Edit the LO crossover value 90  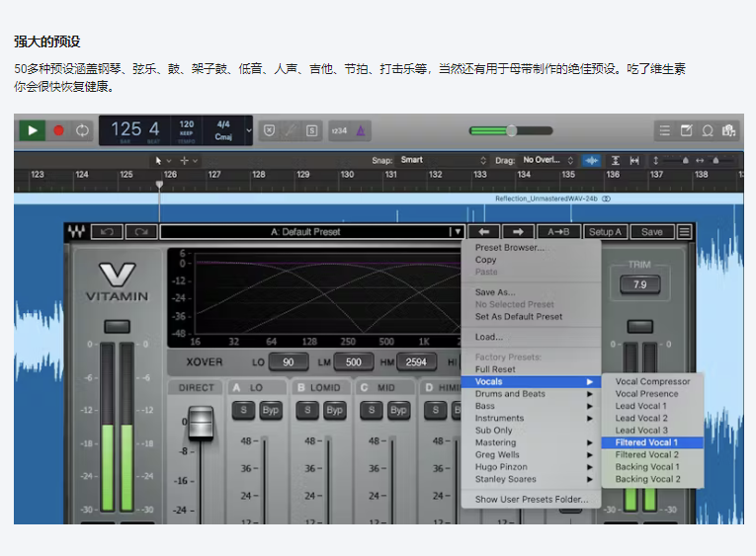(289, 362)
